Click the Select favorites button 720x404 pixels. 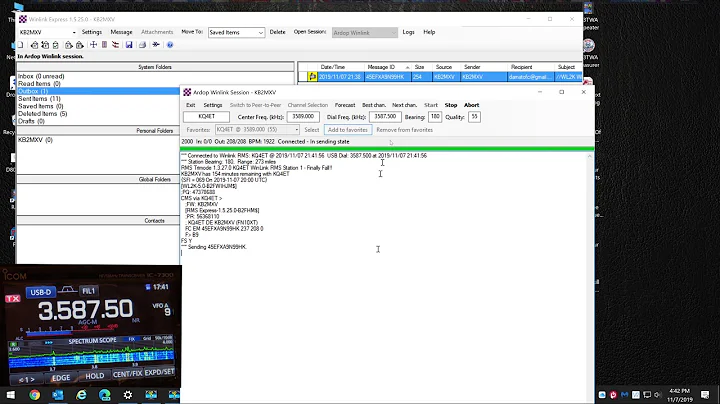pyautogui.click(x=311, y=130)
